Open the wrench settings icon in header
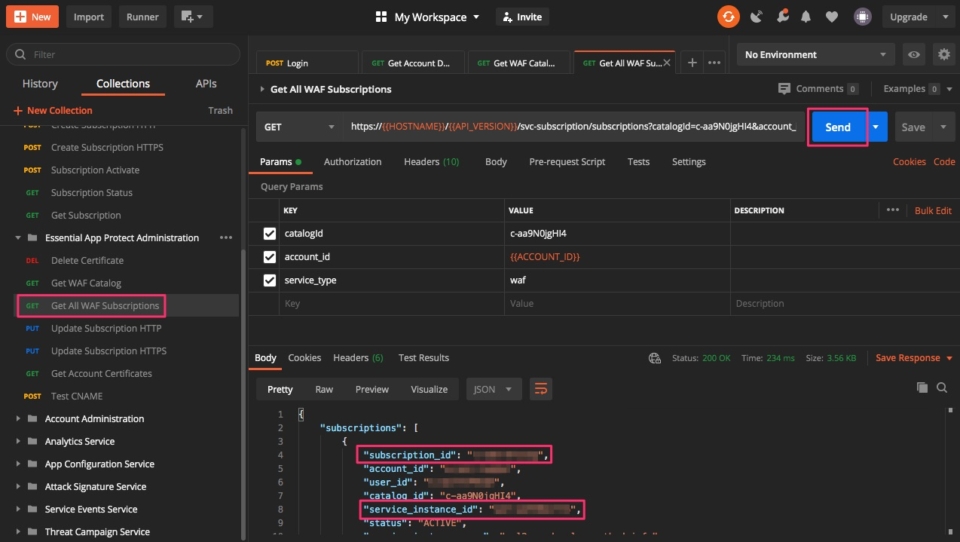 coord(782,17)
